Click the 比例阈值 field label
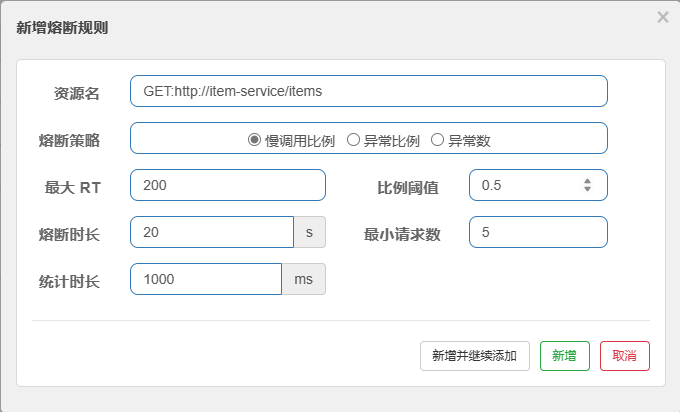This screenshot has height=412, width=680. pyautogui.click(x=408, y=188)
